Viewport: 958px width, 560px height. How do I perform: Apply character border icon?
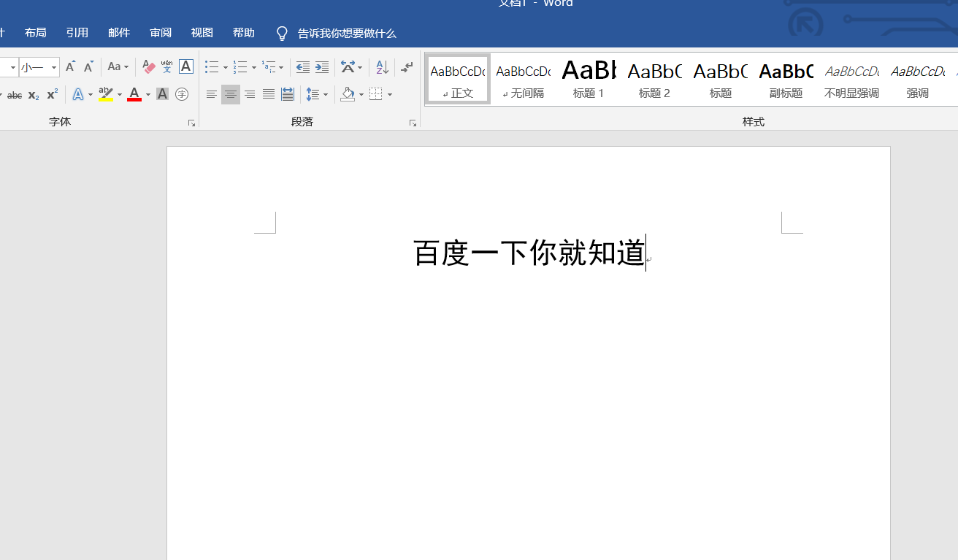[186, 67]
